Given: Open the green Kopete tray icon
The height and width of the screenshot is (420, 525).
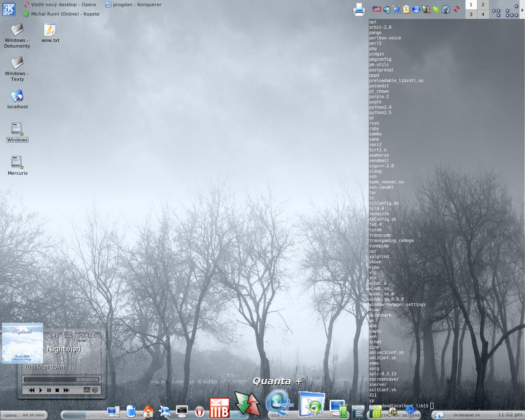Looking at the screenshot, I should (x=436, y=9).
